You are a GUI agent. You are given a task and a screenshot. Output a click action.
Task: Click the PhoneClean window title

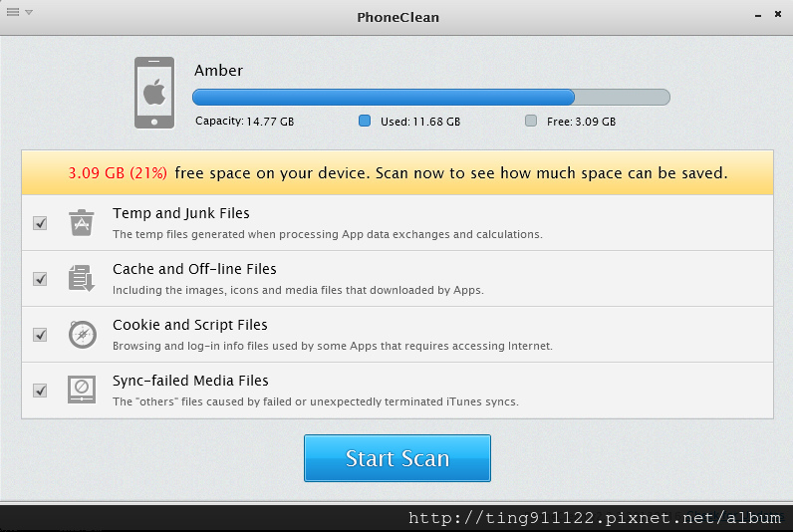click(x=398, y=17)
